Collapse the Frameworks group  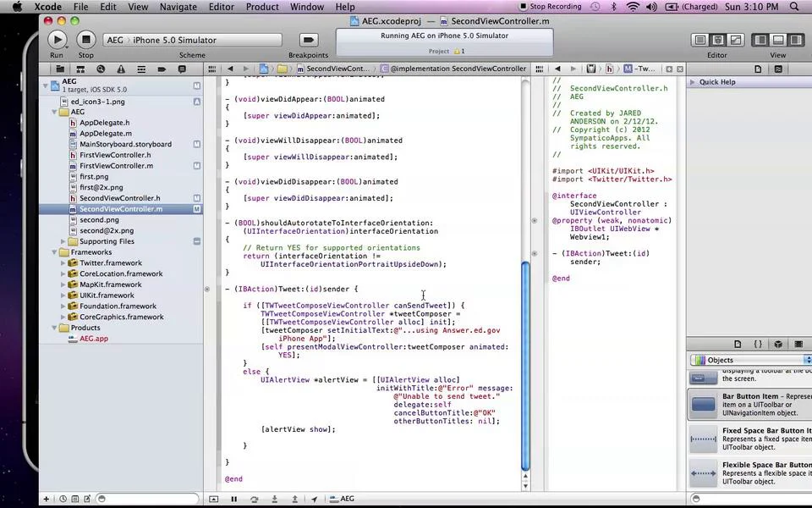(54, 252)
